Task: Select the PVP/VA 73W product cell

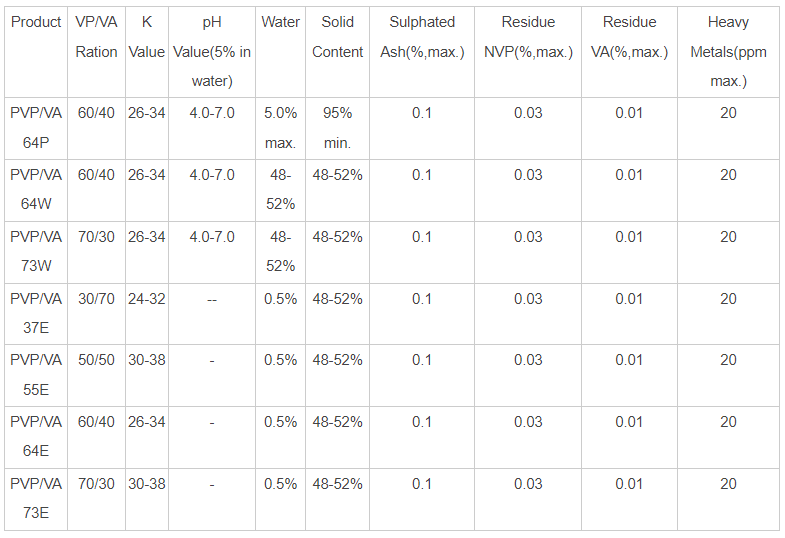Action: pos(36,252)
